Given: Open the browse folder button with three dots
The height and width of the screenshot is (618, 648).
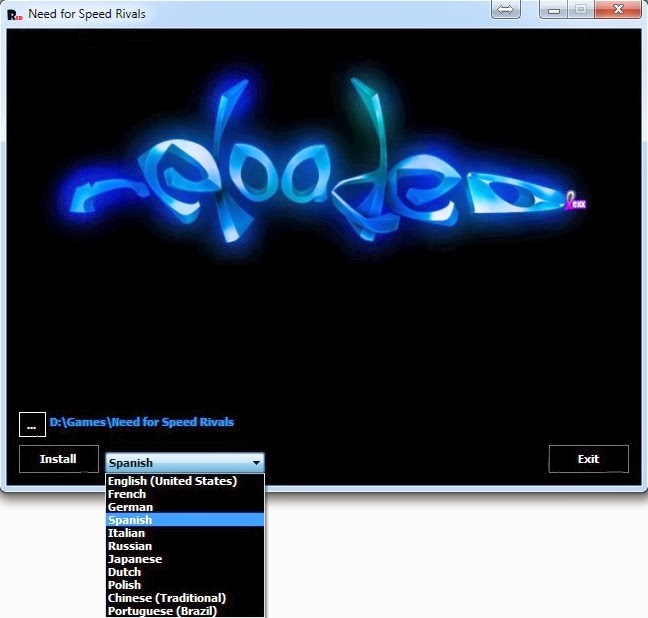Looking at the screenshot, I should (32, 425).
